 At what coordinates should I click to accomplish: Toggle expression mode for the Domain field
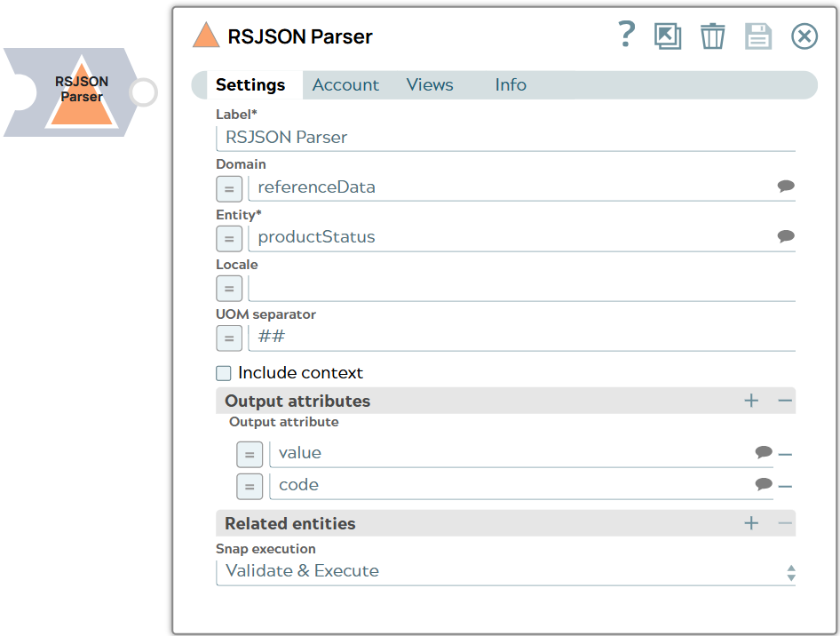[229, 188]
